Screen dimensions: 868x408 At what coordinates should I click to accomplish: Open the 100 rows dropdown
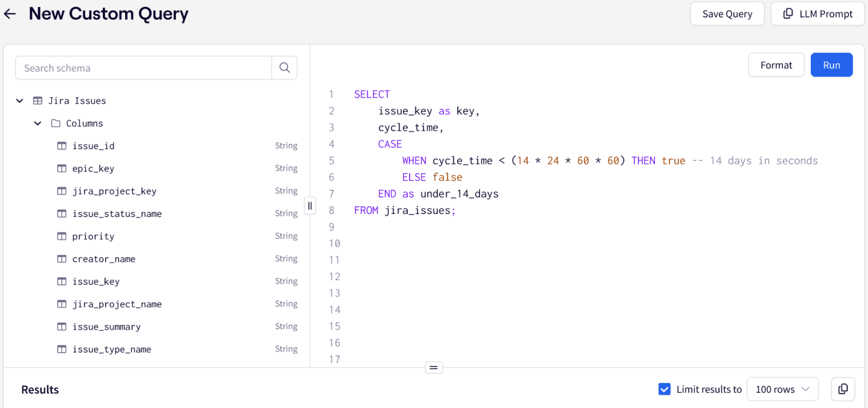click(782, 389)
